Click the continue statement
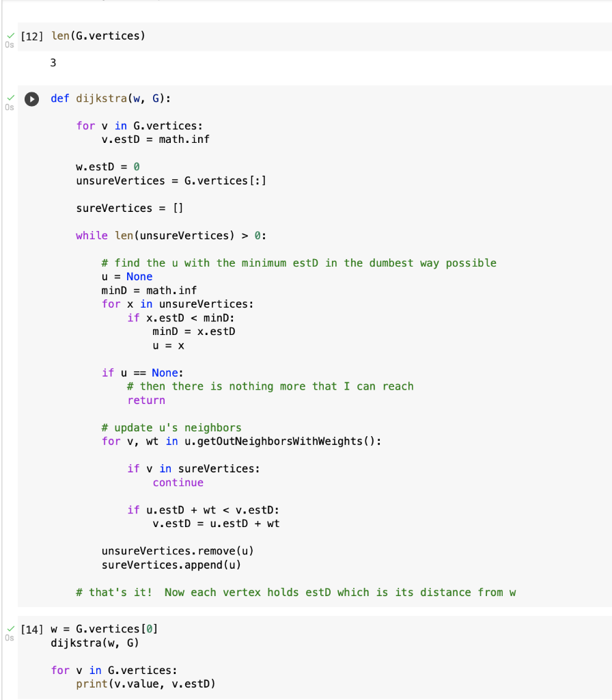This screenshot has width=612, height=700. pos(178,482)
